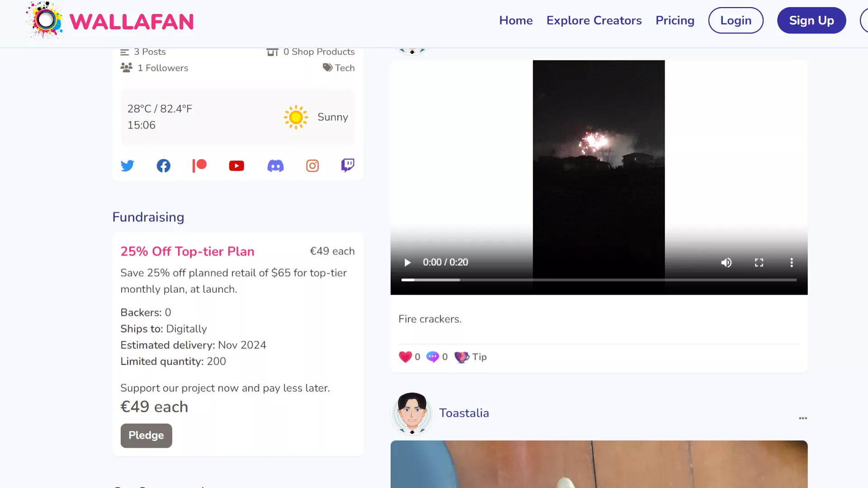868x488 pixels.
Task: Open the Twitter profile icon
Action: [x=127, y=166]
